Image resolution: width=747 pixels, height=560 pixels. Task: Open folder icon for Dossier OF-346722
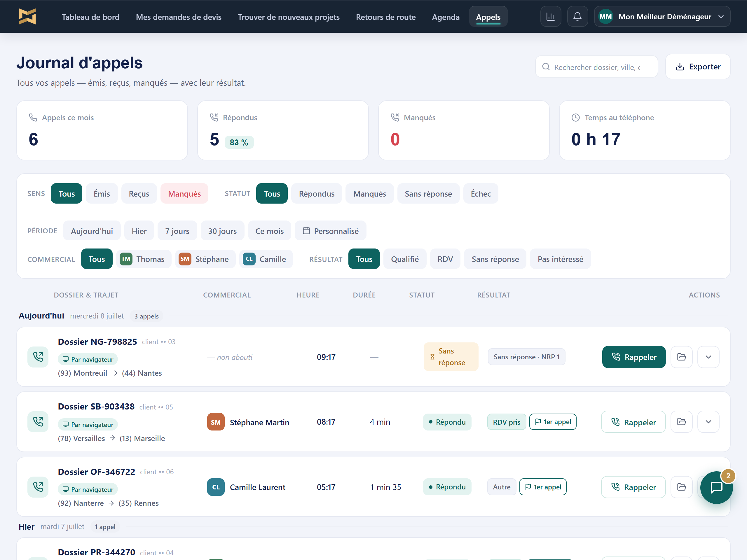[x=681, y=487]
